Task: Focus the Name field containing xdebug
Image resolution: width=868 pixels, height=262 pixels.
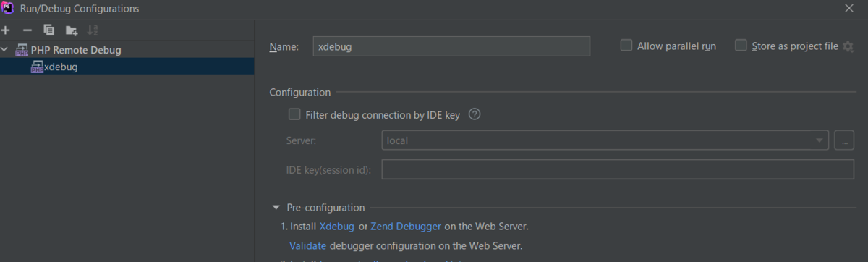Action: 451,46
